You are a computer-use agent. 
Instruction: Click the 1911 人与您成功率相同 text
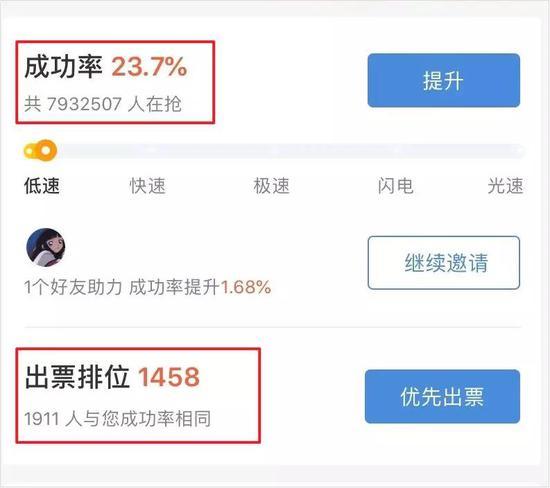click(x=118, y=419)
